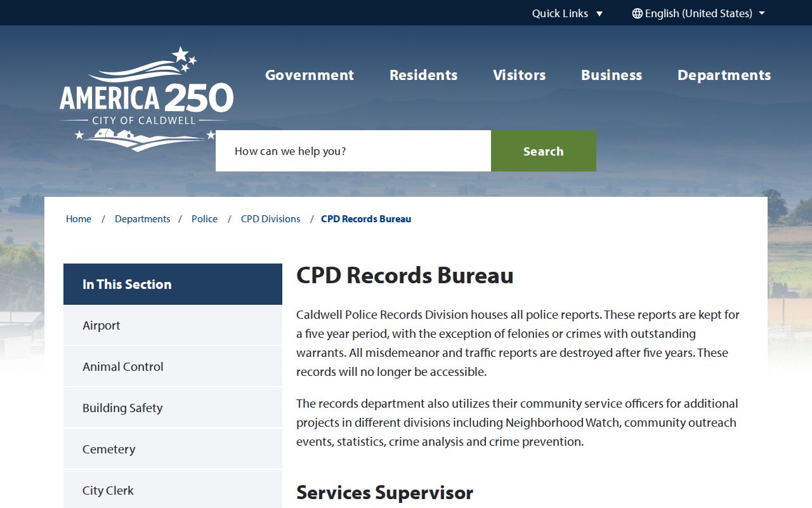Open the Departments menu
Image resolution: width=812 pixels, height=508 pixels.
click(724, 75)
